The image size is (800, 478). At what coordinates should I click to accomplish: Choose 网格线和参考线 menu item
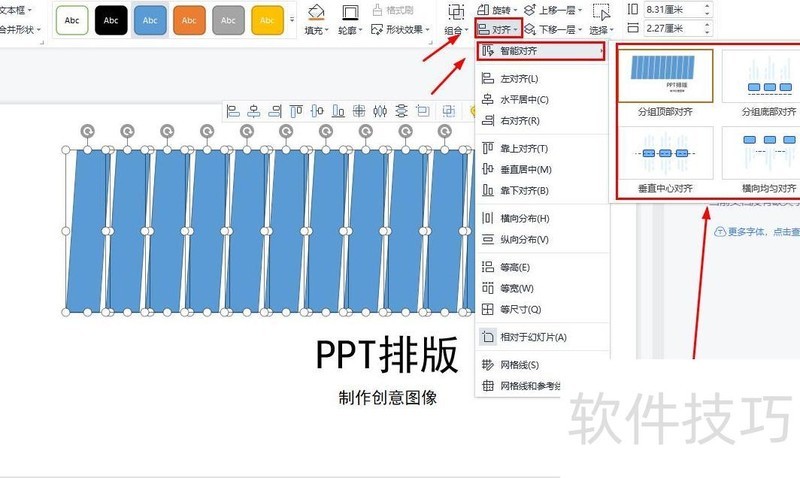[520, 386]
